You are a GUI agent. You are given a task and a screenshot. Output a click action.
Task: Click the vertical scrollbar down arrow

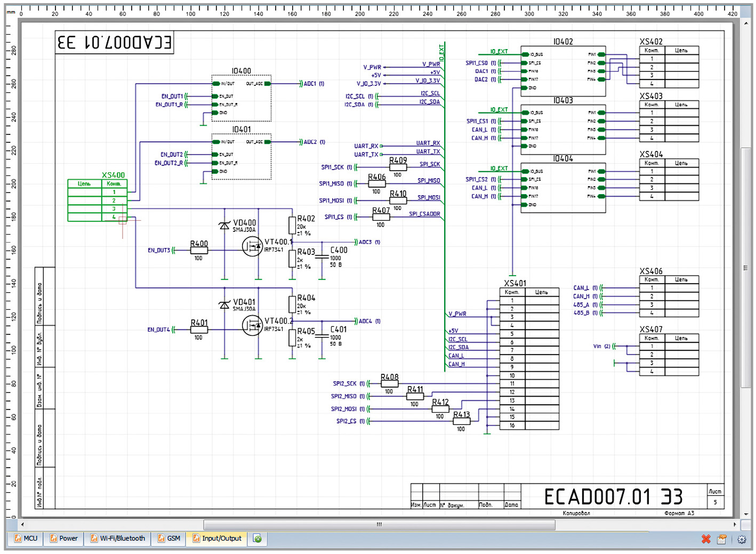[x=746, y=514]
